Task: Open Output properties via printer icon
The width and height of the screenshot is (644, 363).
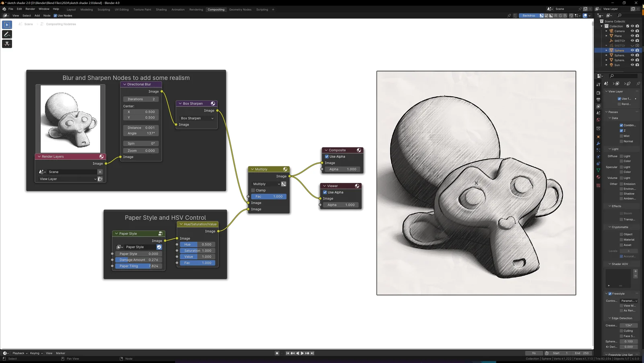Action: (599, 100)
